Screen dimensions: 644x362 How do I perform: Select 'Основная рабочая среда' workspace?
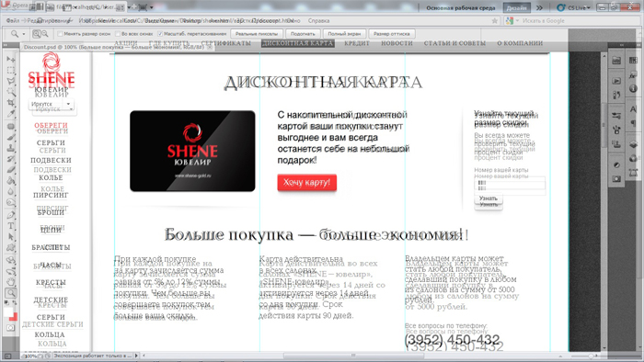point(460,7)
